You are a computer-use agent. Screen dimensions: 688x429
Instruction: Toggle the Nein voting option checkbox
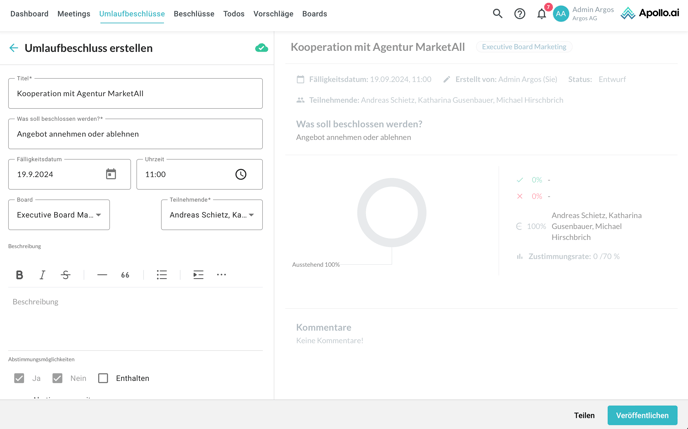[x=57, y=378]
